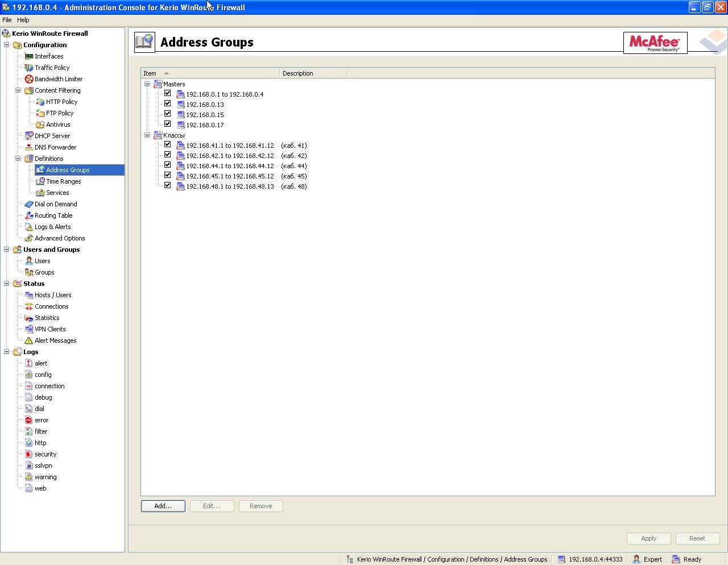The height and width of the screenshot is (565, 728).
Task: Toggle the 192.168.0.17 checkbox
Action: tap(168, 124)
